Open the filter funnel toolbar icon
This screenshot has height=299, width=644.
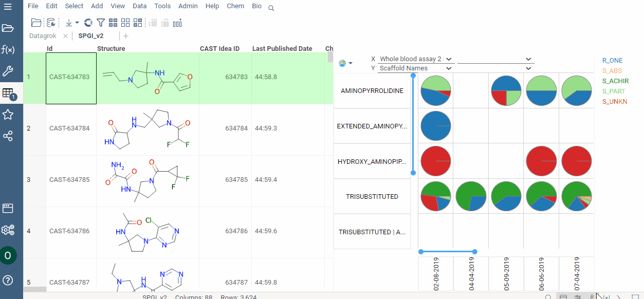click(100, 23)
